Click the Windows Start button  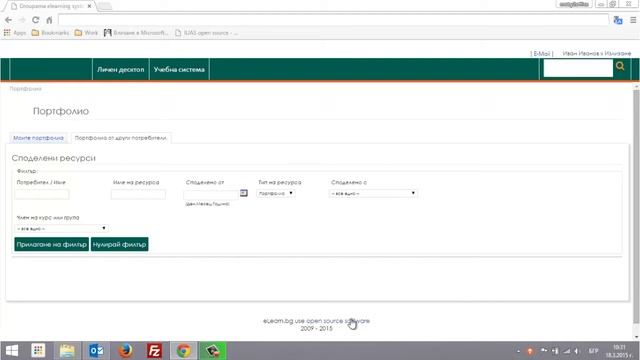[x=12, y=351]
